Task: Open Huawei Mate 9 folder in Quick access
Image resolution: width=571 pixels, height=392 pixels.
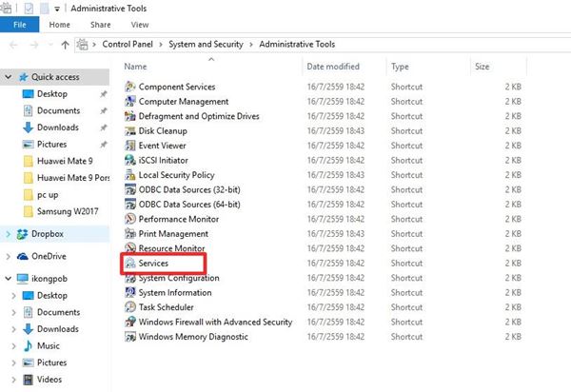Action: point(65,161)
